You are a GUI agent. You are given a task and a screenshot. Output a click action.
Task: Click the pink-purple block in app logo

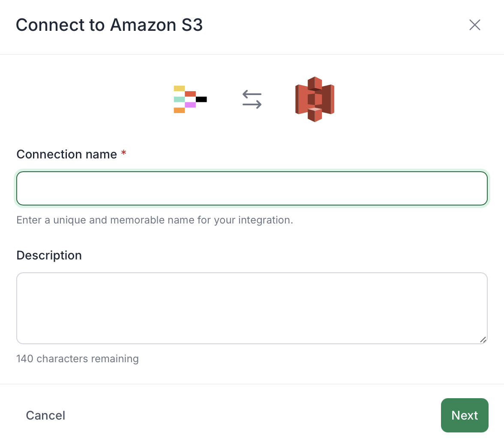point(190,105)
